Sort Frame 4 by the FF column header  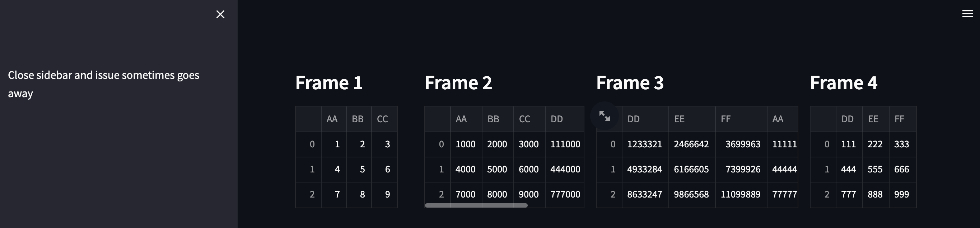[x=899, y=119]
